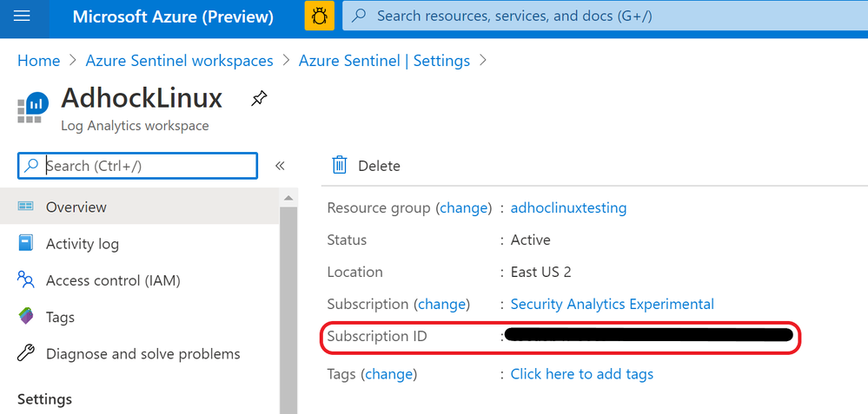Screen dimensions: 868x414
Task: Open adhoclinuxtesting resource group link
Action: point(568,208)
